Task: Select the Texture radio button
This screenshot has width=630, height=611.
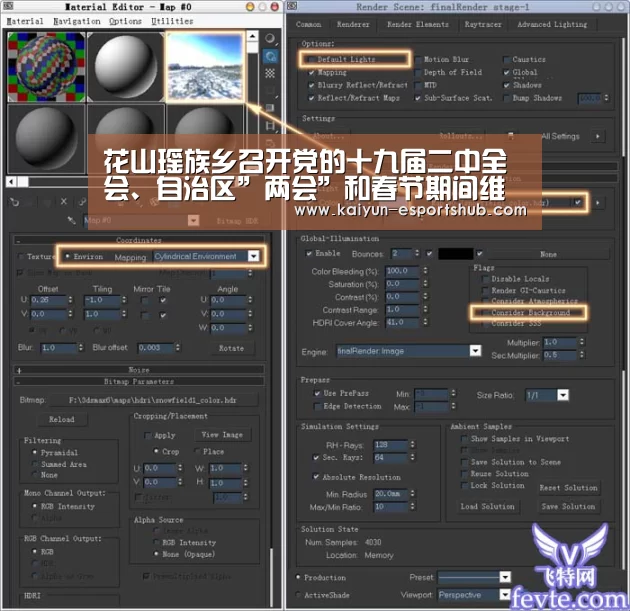Action: (21, 256)
